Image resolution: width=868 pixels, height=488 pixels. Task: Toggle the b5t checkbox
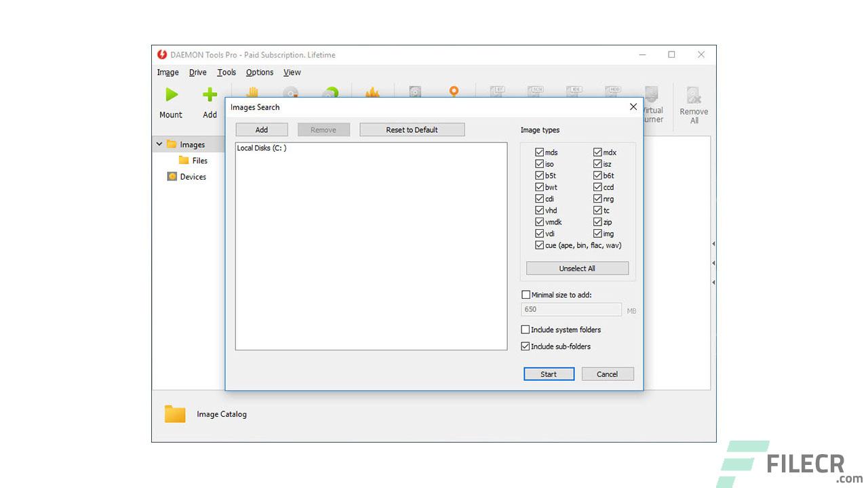(540, 176)
